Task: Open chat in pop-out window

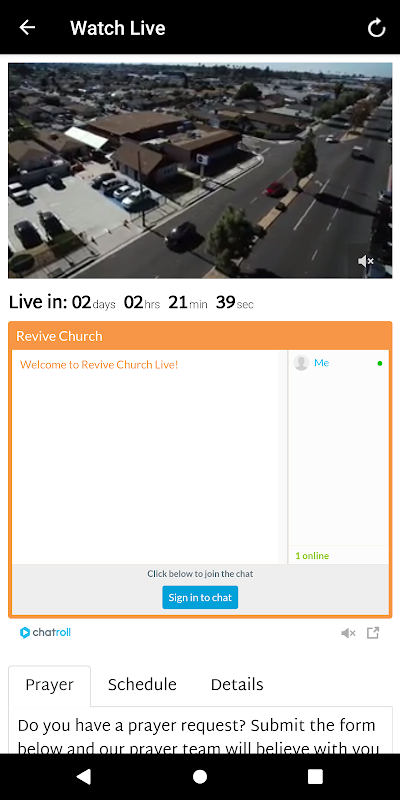Action: [373, 633]
